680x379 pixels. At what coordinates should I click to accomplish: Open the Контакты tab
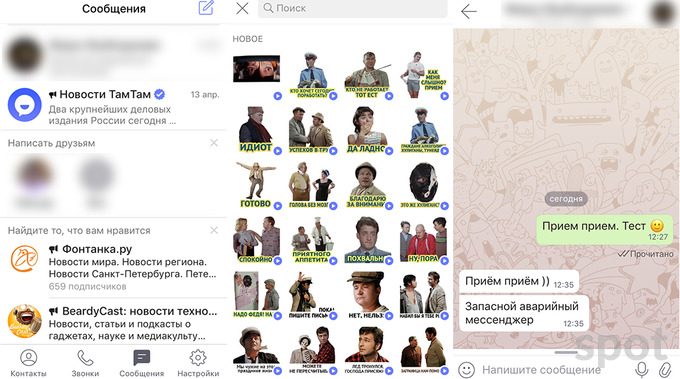tap(28, 363)
